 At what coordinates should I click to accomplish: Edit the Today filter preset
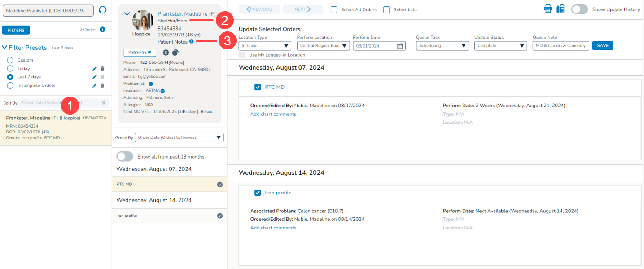tap(94, 69)
